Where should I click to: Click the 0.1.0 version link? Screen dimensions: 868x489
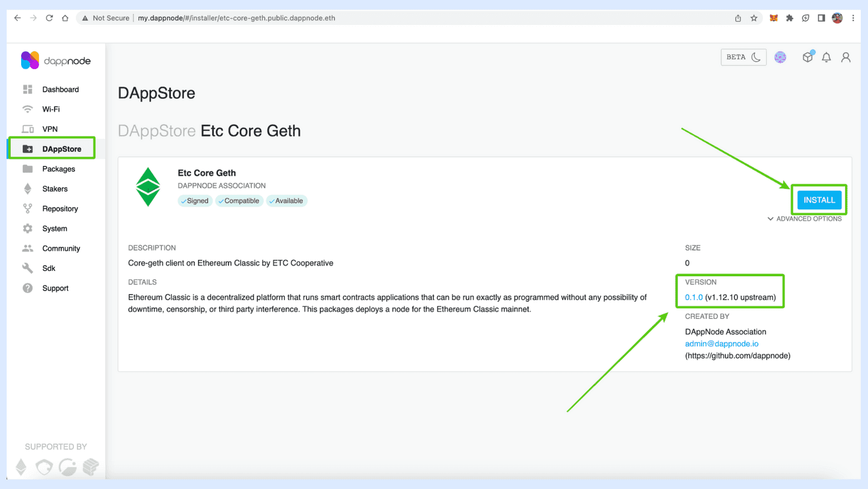[693, 297]
